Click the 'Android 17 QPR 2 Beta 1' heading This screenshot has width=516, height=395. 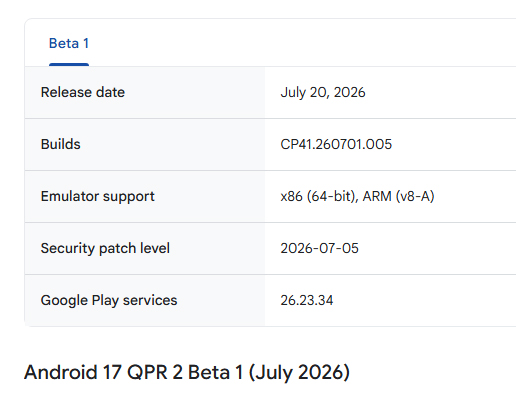click(187, 372)
